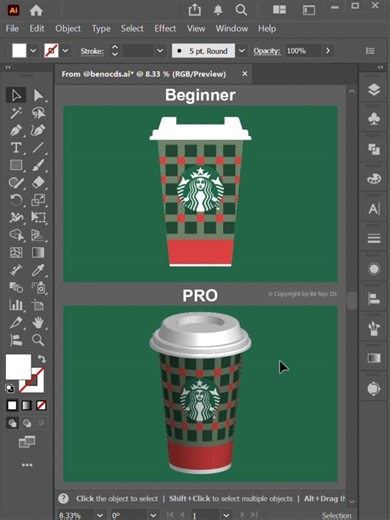The height and width of the screenshot is (520, 390).
Task: Select the Gradient tool
Action: [38, 252]
